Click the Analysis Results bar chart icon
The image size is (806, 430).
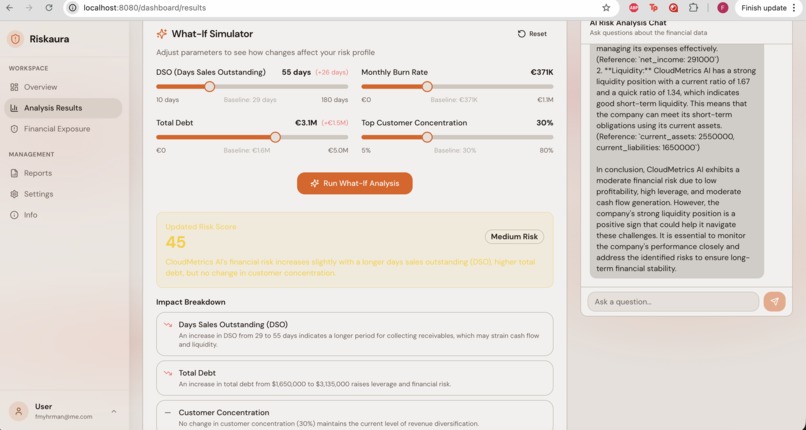(14, 108)
